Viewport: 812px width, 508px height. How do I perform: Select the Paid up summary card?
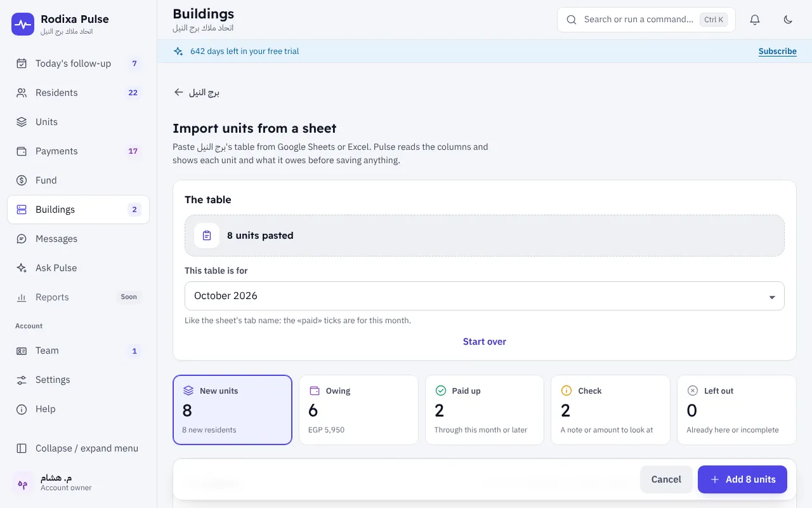click(485, 410)
